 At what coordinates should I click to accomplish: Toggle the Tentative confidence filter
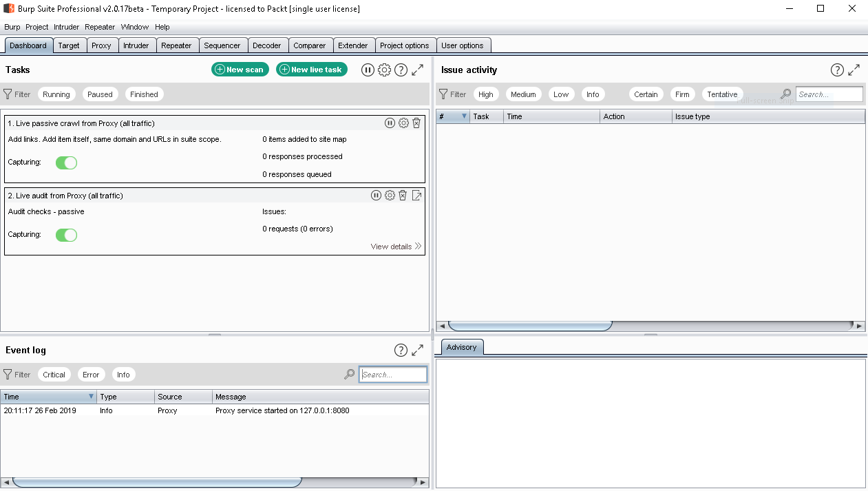(x=722, y=94)
